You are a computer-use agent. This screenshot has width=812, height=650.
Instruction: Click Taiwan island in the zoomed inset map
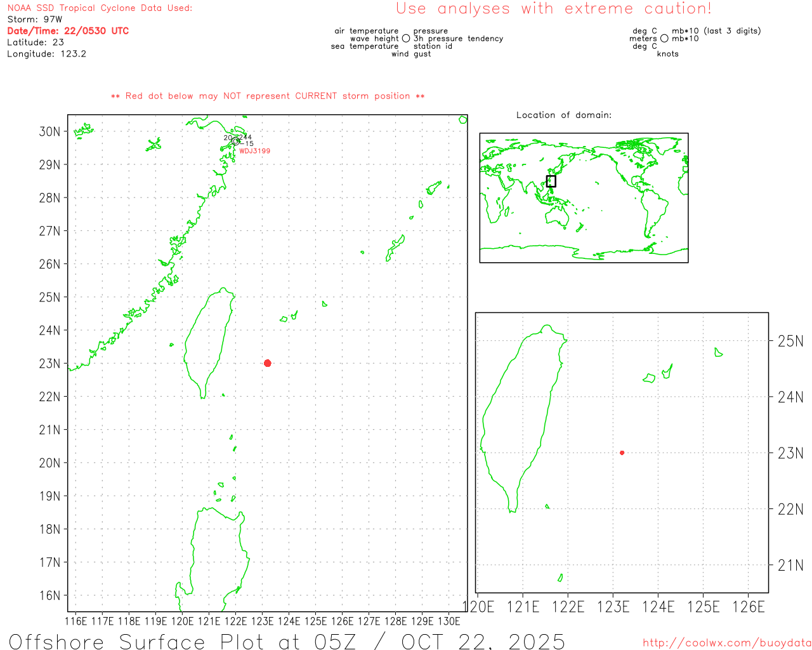(517, 413)
